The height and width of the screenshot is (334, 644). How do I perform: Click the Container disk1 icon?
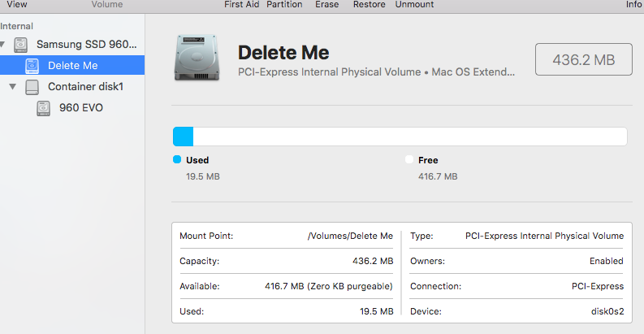tap(32, 87)
